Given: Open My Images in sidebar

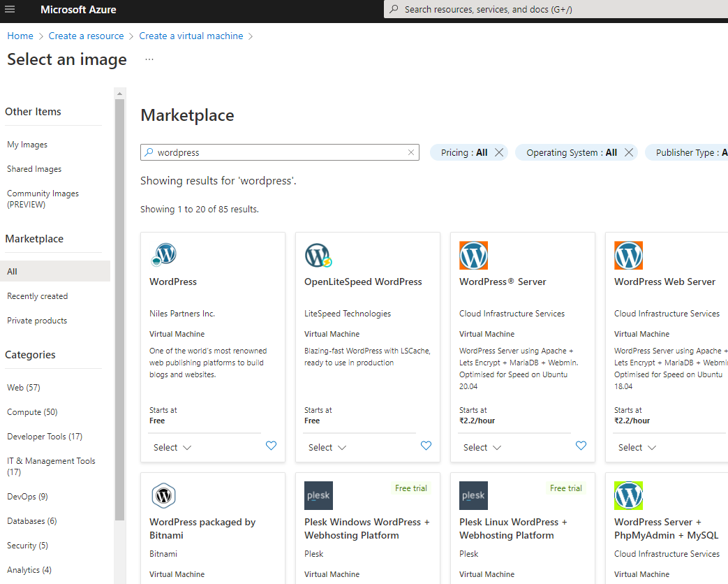Looking at the screenshot, I should click(x=27, y=145).
